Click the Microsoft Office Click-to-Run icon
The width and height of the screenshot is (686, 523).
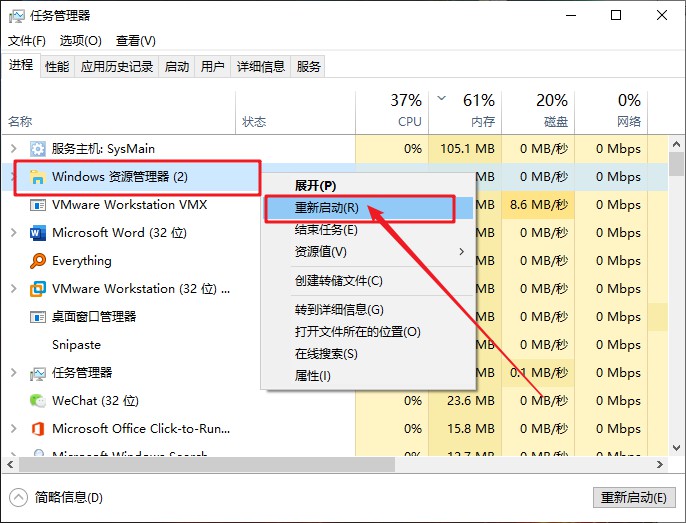click(x=37, y=429)
